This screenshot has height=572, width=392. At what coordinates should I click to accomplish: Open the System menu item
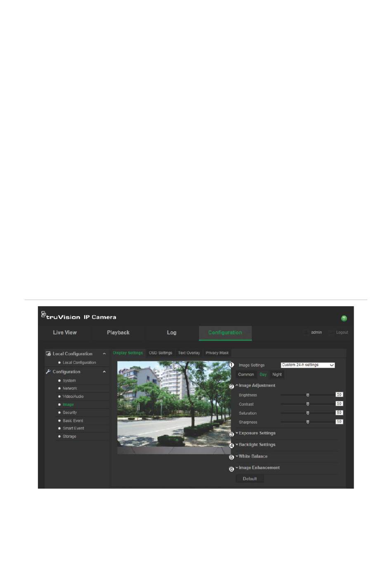coord(69,381)
